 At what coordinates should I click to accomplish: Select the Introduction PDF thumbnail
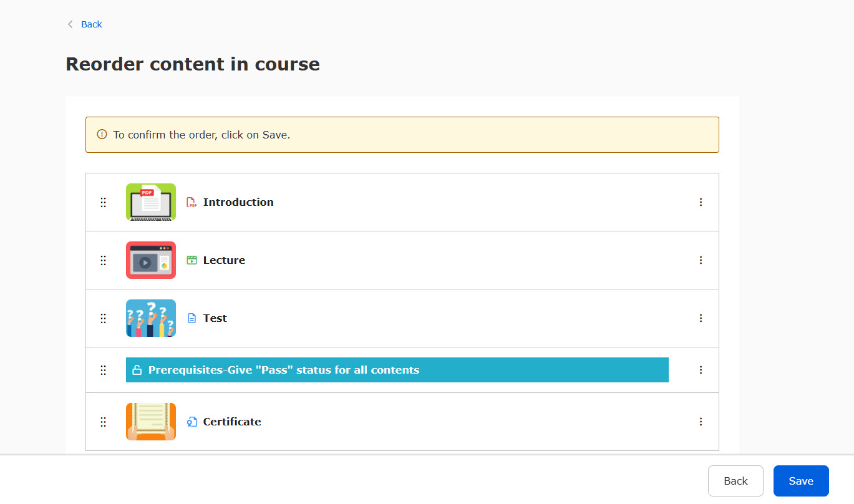point(151,202)
